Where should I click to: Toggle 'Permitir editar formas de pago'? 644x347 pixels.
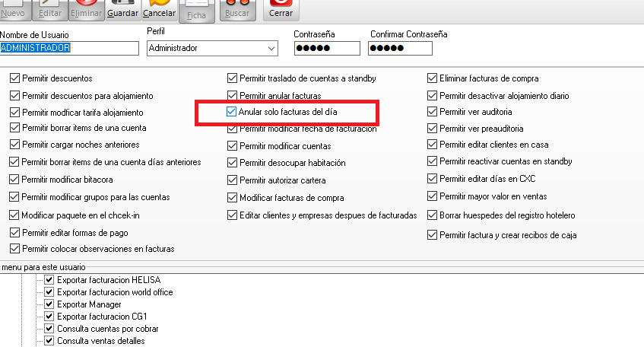click(15, 232)
